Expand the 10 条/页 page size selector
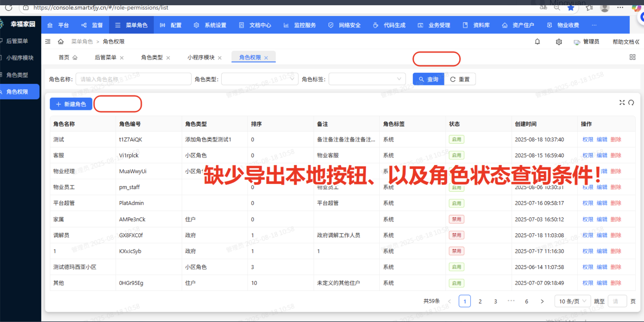644x322 pixels. point(572,301)
